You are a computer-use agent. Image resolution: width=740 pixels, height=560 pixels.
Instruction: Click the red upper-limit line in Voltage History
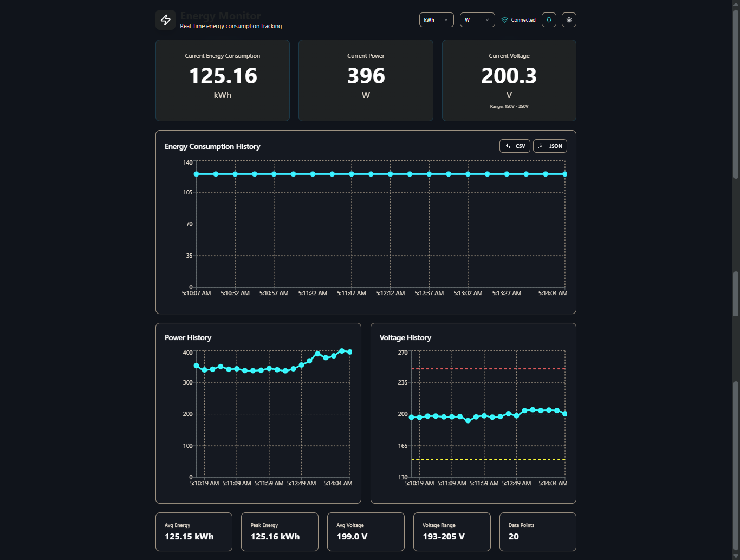tap(488, 369)
